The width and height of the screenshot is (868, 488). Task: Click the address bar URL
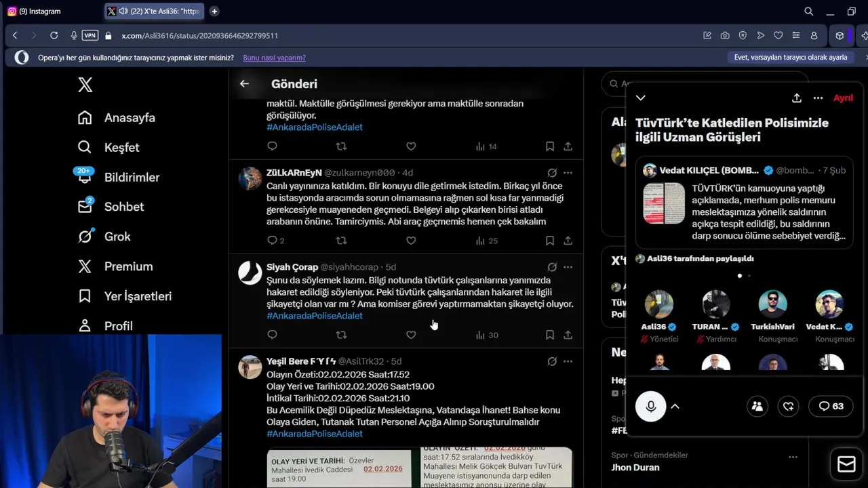coord(200,35)
